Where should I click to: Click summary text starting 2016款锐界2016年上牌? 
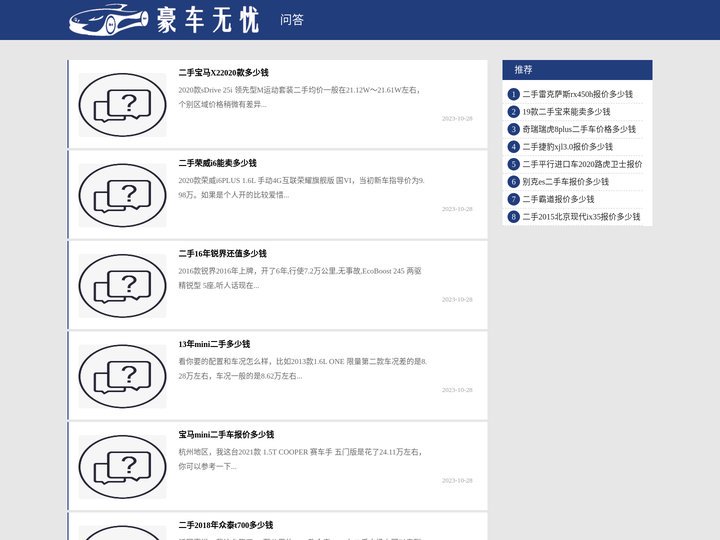point(300,278)
